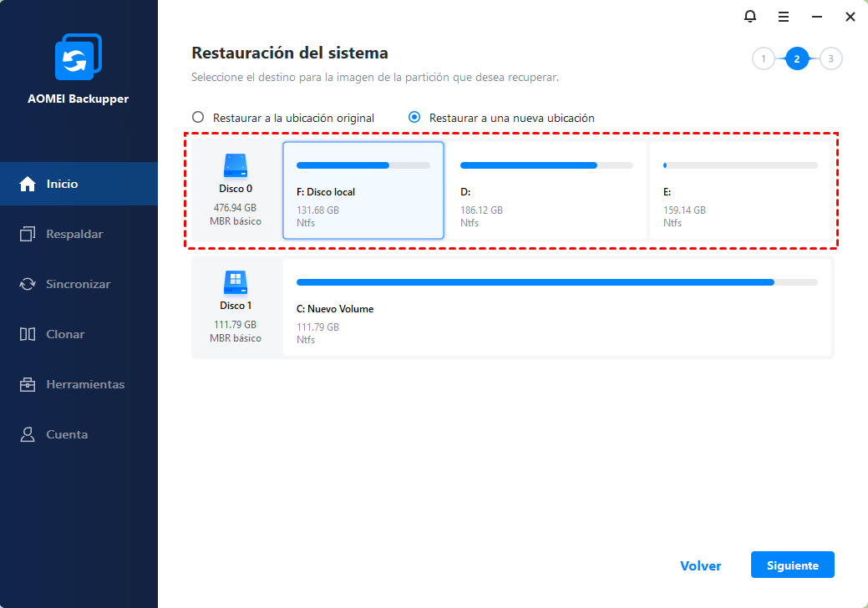Close the AOMEI Backupper window
This screenshot has height=608, width=868.
[850, 18]
